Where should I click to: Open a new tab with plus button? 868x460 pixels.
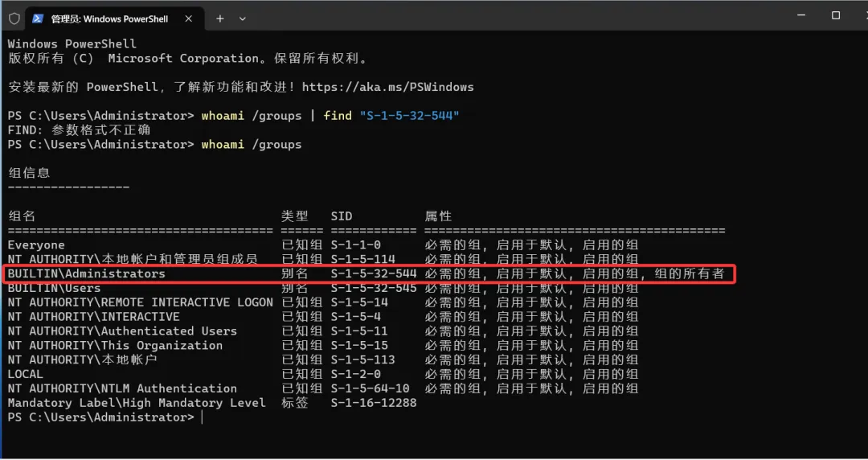click(219, 18)
